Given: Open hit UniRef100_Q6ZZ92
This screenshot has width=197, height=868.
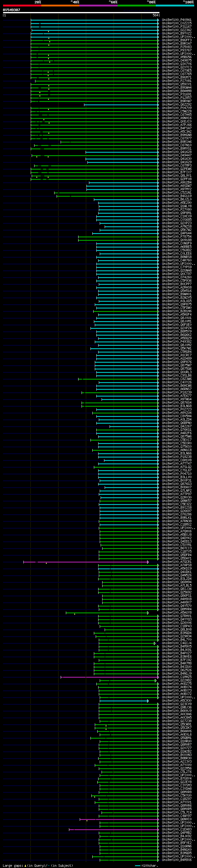Looking at the screenshot, I should pyautogui.click(x=176, y=104).
